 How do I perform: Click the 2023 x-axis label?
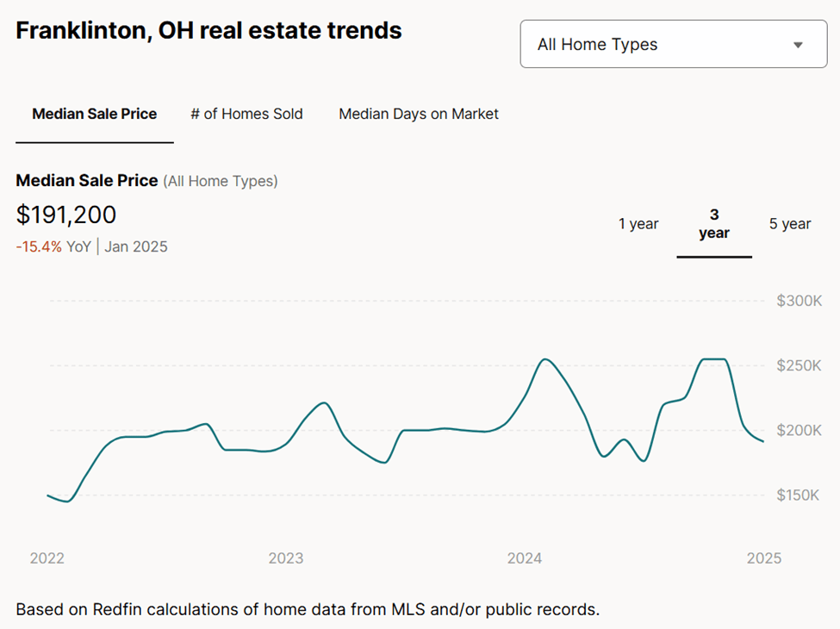click(x=286, y=558)
